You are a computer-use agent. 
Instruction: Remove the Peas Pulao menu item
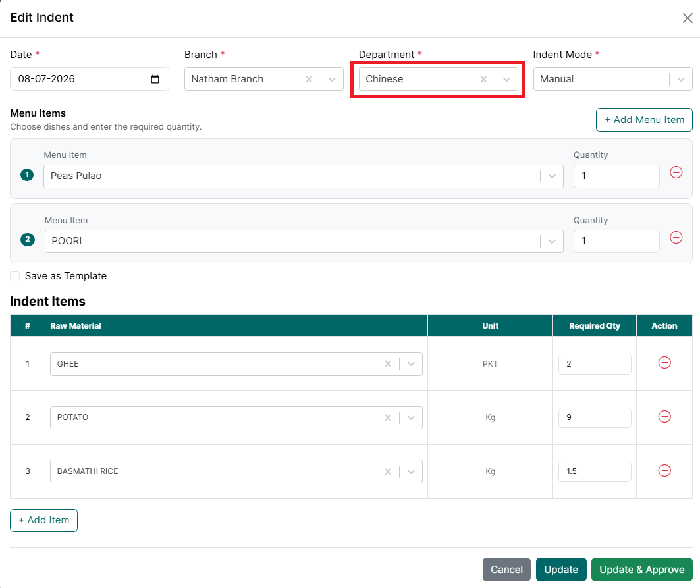676,173
